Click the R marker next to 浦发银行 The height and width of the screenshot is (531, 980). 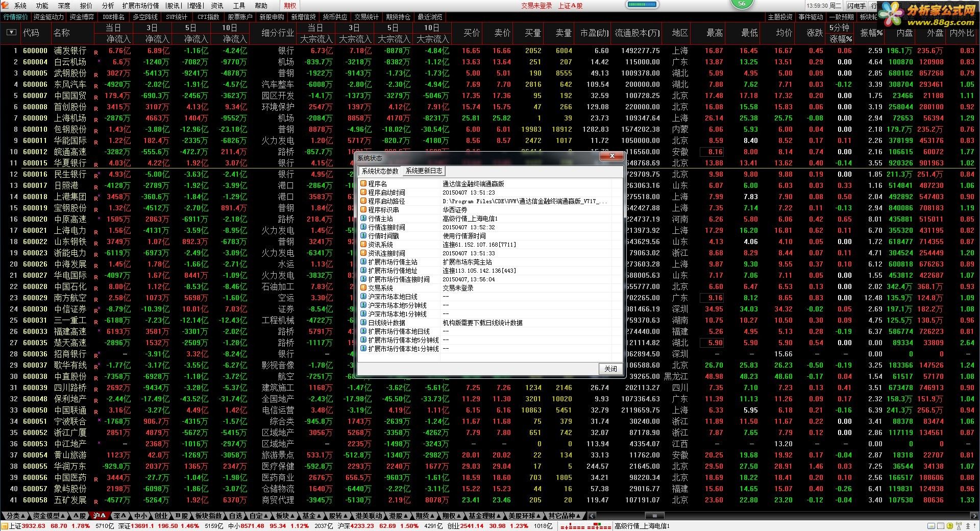click(95, 52)
